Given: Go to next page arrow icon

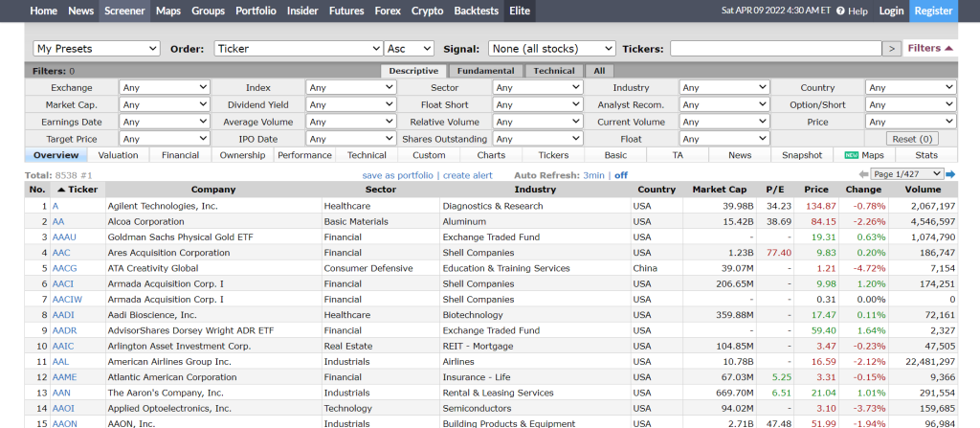Looking at the screenshot, I should (950, 174).
